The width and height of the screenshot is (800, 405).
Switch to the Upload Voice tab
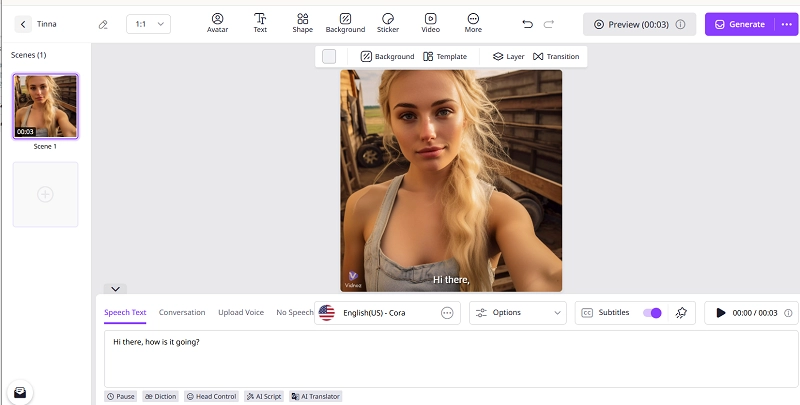pos(241,312)
